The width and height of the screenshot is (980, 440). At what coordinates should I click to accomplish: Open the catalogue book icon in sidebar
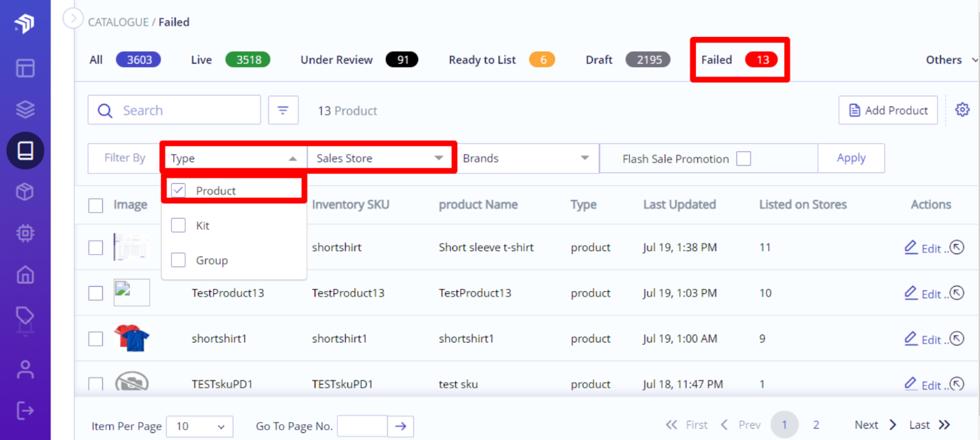point(26,150)
